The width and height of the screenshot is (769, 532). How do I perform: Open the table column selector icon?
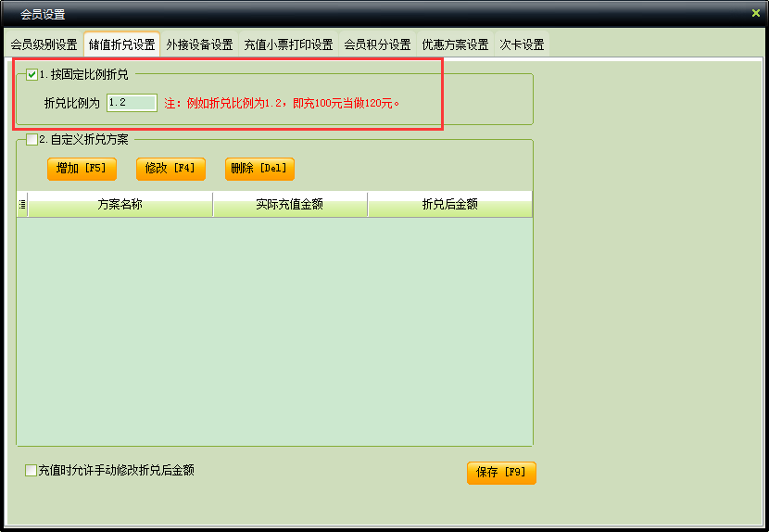coord(22,204)
